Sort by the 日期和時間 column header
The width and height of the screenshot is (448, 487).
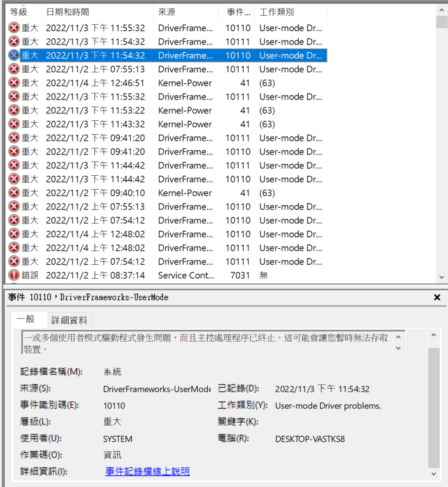[97, 12]
